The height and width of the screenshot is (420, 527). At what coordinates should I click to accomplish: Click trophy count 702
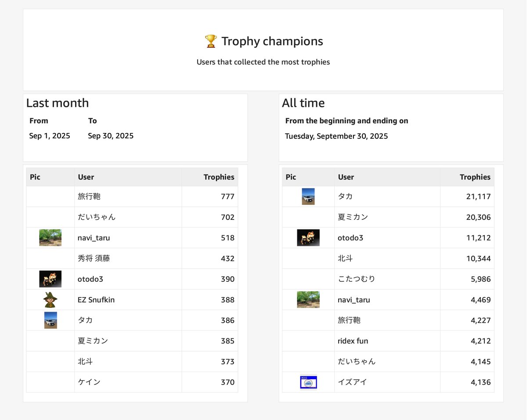(227, 217)
